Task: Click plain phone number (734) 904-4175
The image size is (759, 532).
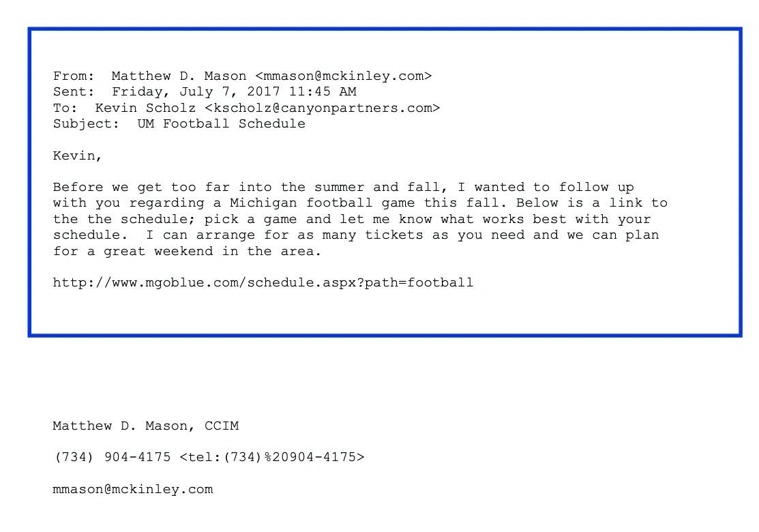Action: (112, 457)
